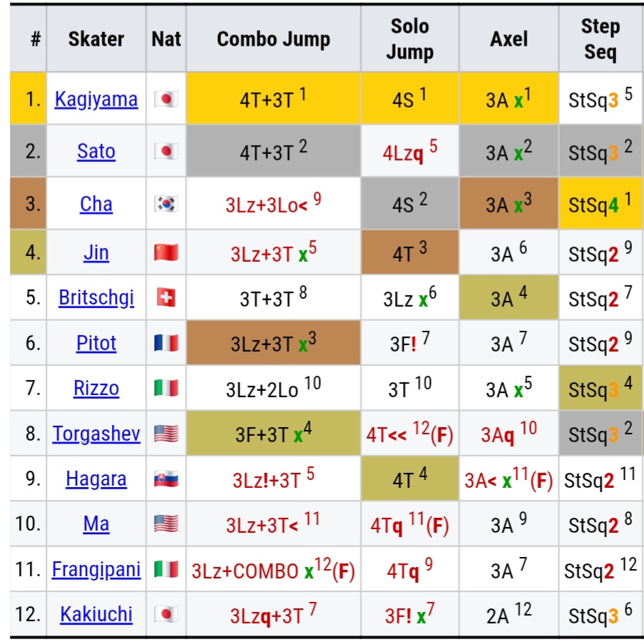Follow the Ma skater link
Screen dimensions: 644x644
point(96,525)
